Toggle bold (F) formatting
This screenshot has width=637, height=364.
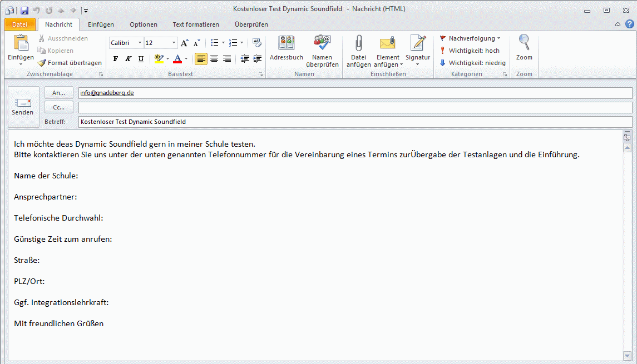tap(115, 59)
